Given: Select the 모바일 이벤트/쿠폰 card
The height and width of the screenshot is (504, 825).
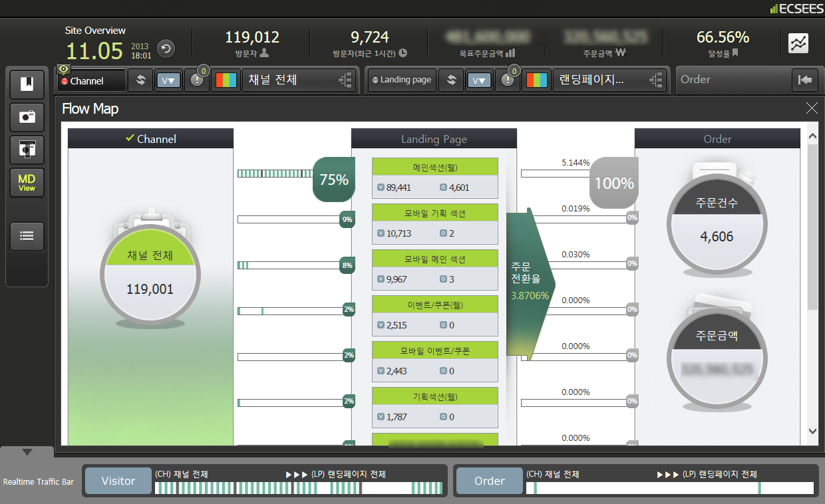Looking at the screenshot, I should tap(435, 361).
